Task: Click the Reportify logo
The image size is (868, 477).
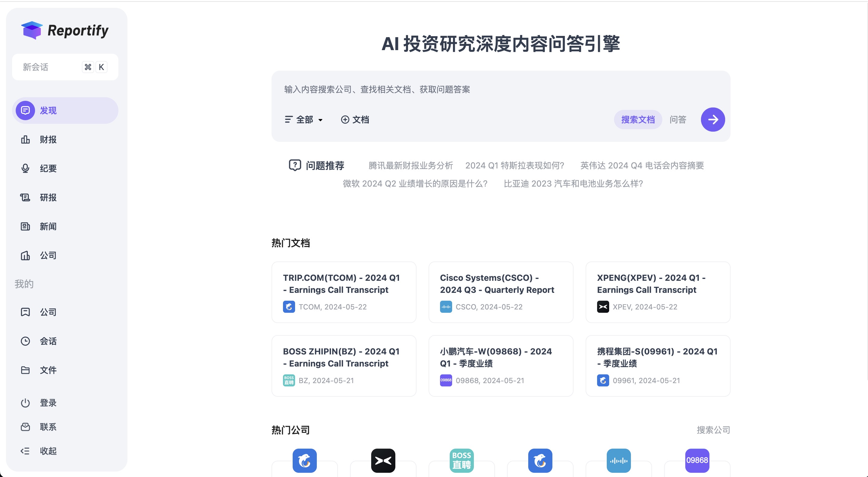Action: click(x=65, y=30)
